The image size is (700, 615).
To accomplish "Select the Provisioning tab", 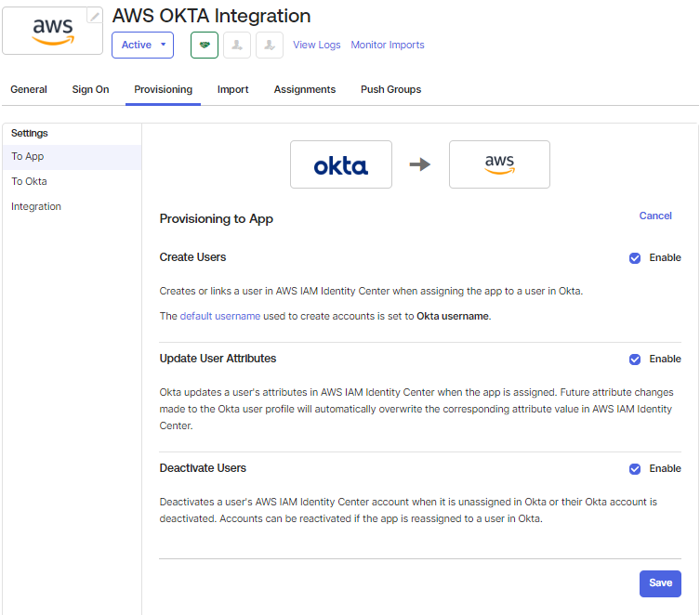I will pyautogui.click(x=164, y=89).
